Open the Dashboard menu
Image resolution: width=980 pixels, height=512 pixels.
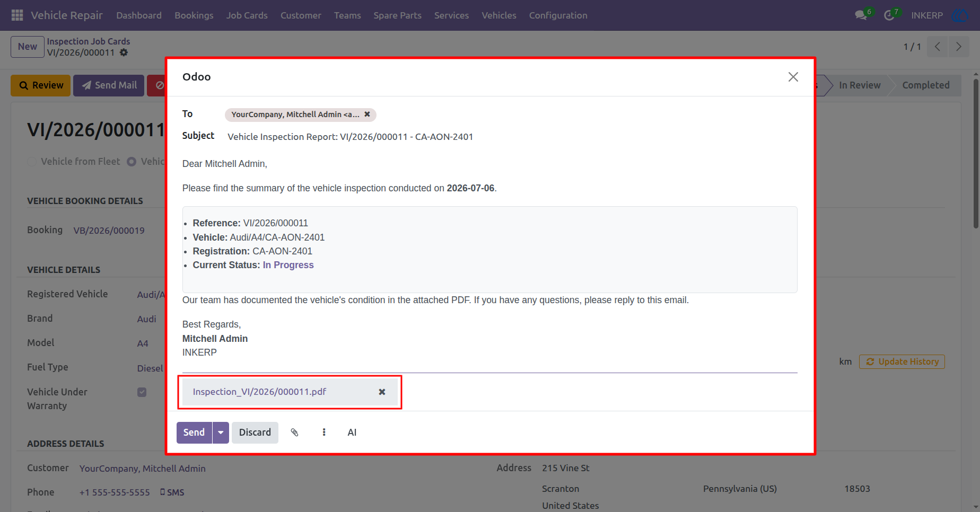click(x=139, y=15)
